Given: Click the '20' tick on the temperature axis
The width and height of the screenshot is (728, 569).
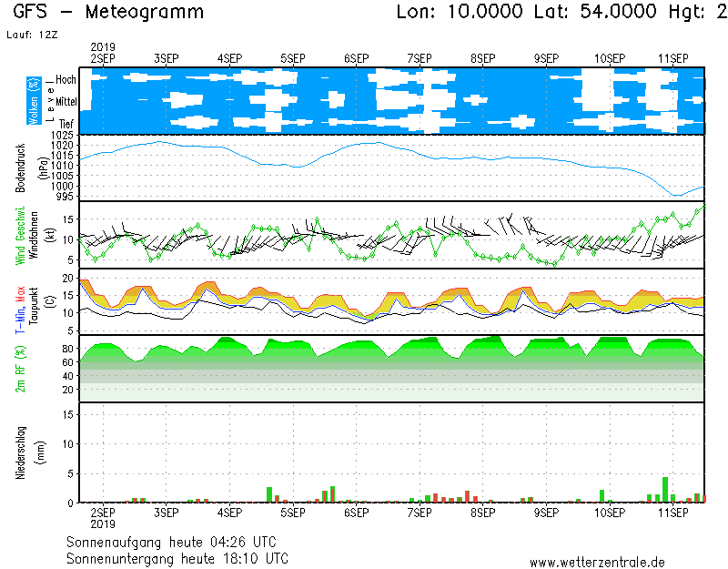Looking at the screenshot, I should 67,279.
